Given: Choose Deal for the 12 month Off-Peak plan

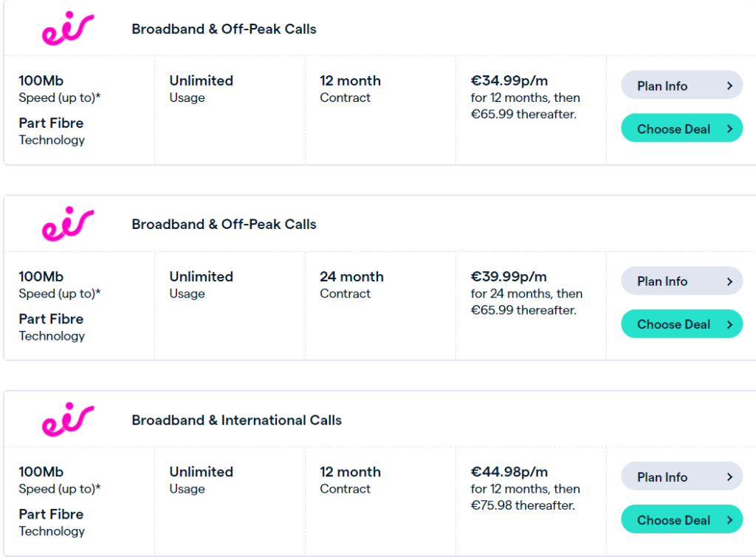Looking at the screenshot, I should point(681,129).
